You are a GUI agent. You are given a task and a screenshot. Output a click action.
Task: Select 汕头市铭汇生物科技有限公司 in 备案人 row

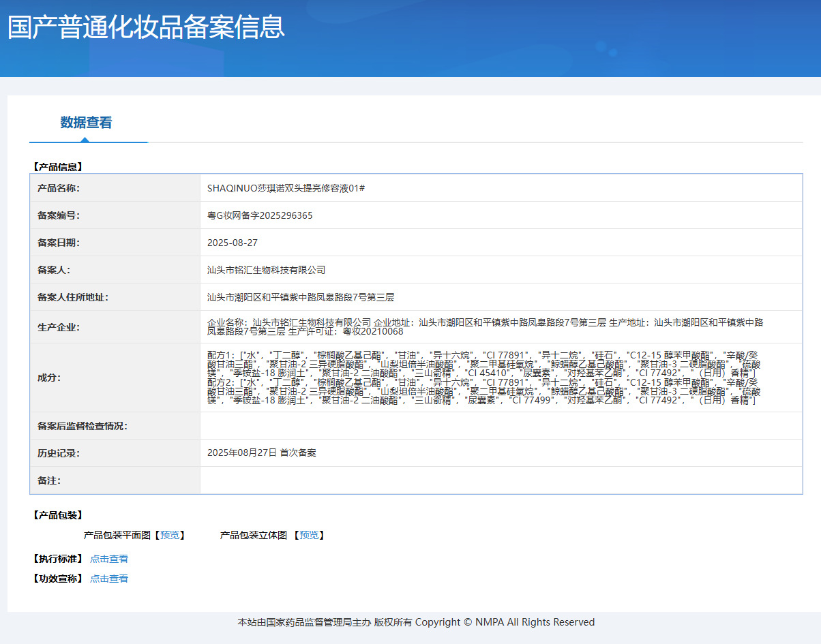pos(266,270)
